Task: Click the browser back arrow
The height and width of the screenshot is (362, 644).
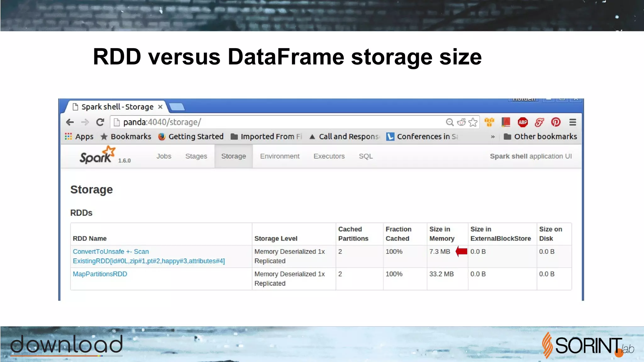Action: [70, 122]
